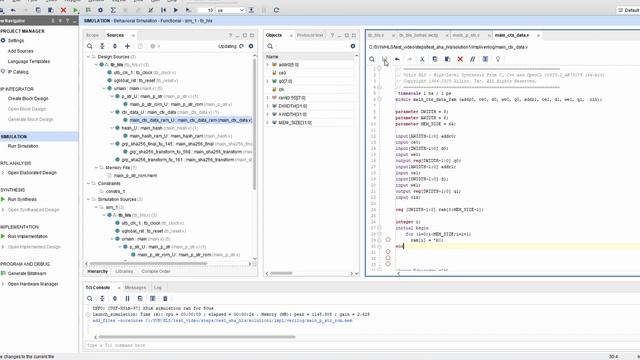This screenshot has height=360, width=640.
Task: Click the editor search magnifier icon
Action: [x=372, y=59]
